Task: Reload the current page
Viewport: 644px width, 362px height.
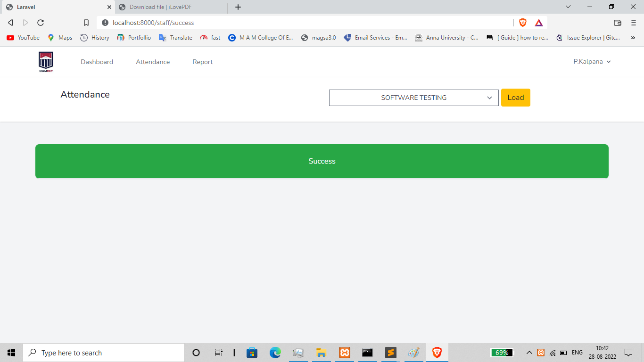Action: click(40, 22)
